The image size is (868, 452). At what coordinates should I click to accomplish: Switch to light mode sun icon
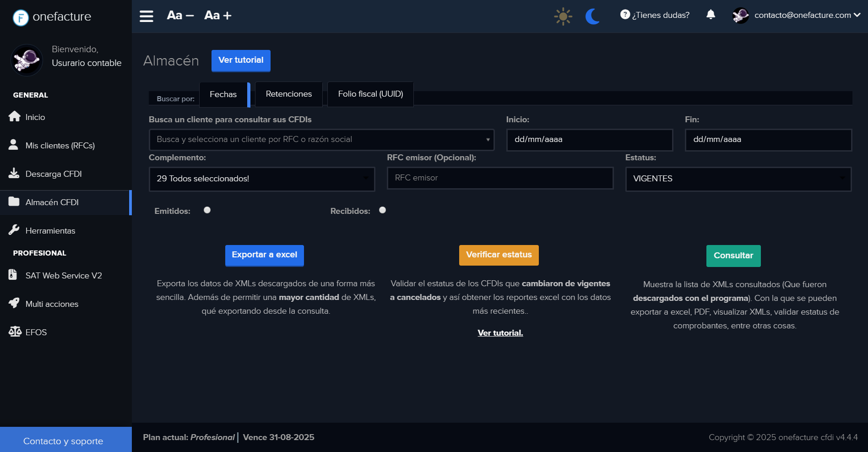click(x=563, y=16)
